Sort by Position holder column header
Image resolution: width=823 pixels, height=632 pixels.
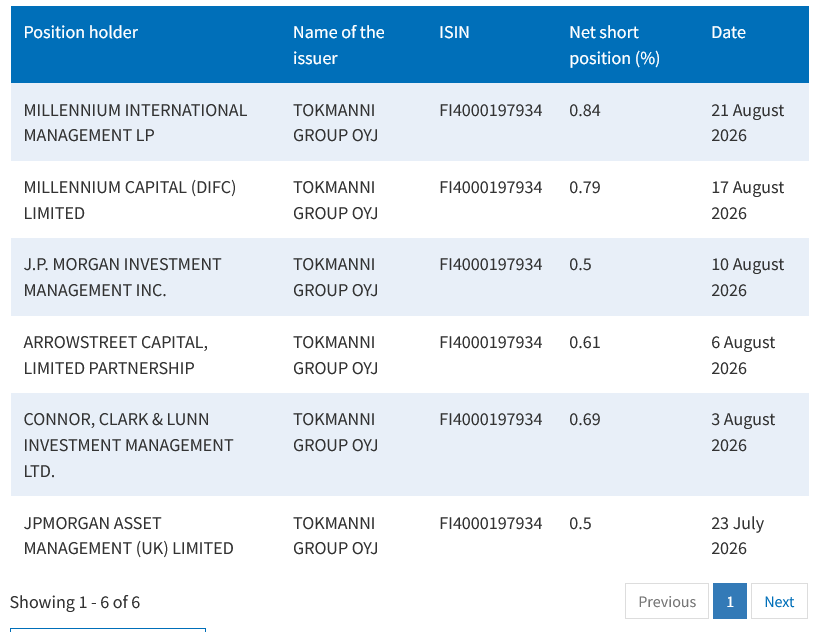point(81,33)
